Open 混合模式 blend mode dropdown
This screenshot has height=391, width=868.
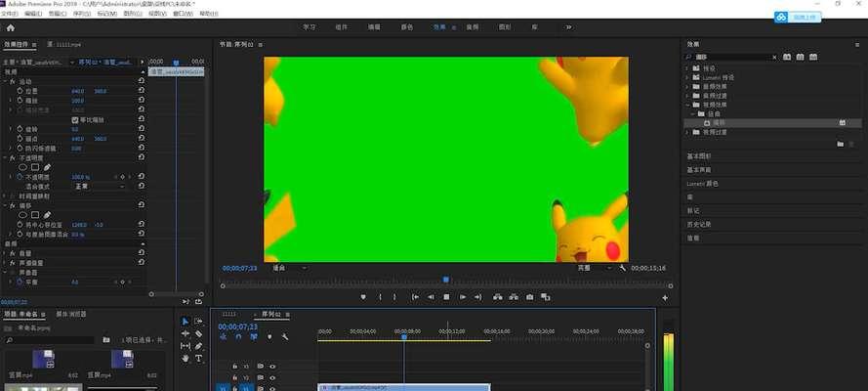[x=101, y=187]
